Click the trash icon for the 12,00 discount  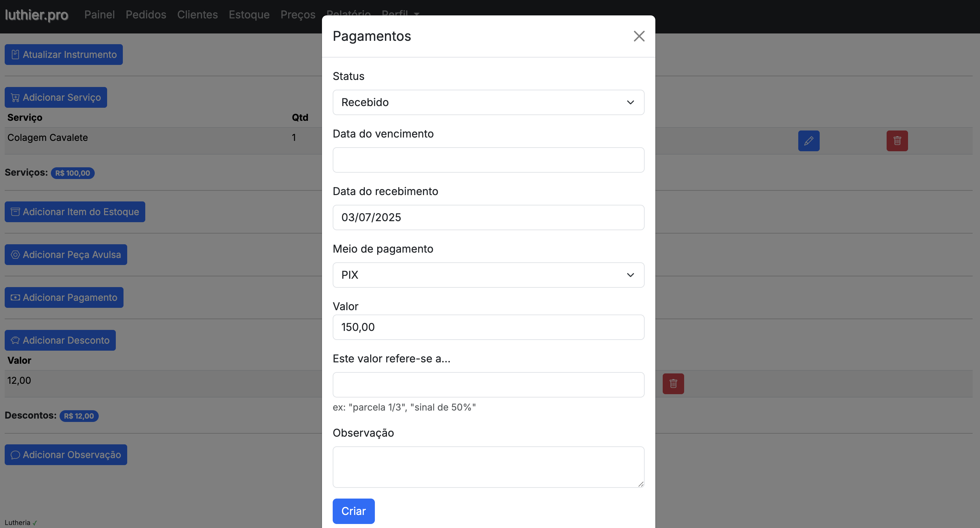click(673, 383)
